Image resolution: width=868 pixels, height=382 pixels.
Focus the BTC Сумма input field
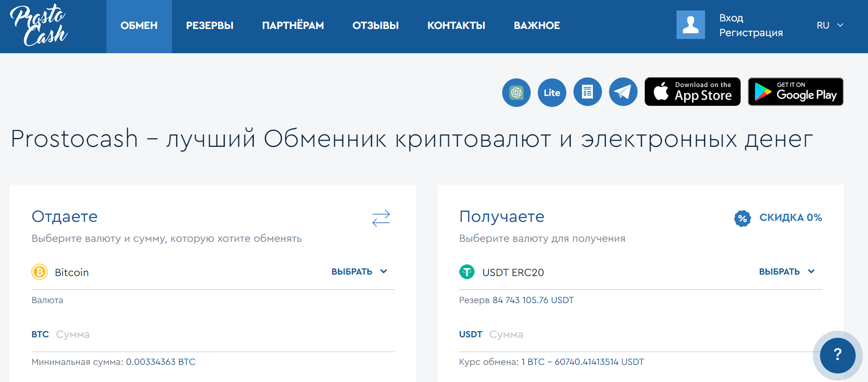click(213, 334)
